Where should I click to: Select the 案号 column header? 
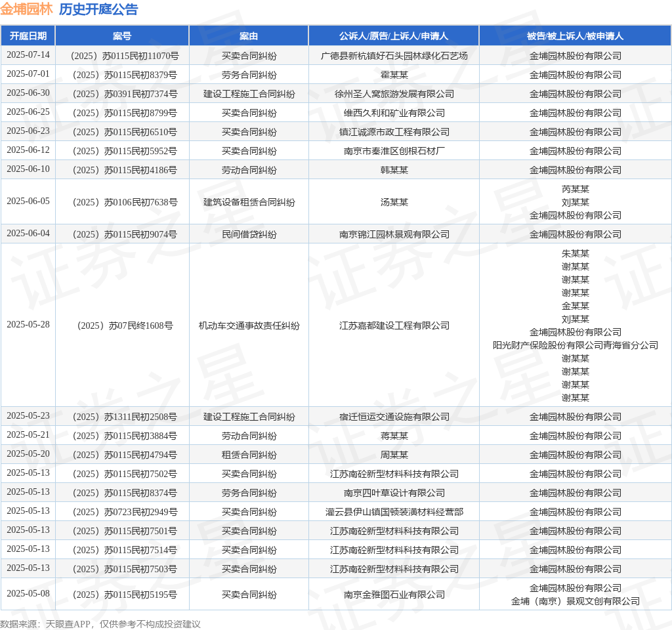click(122, 36)
